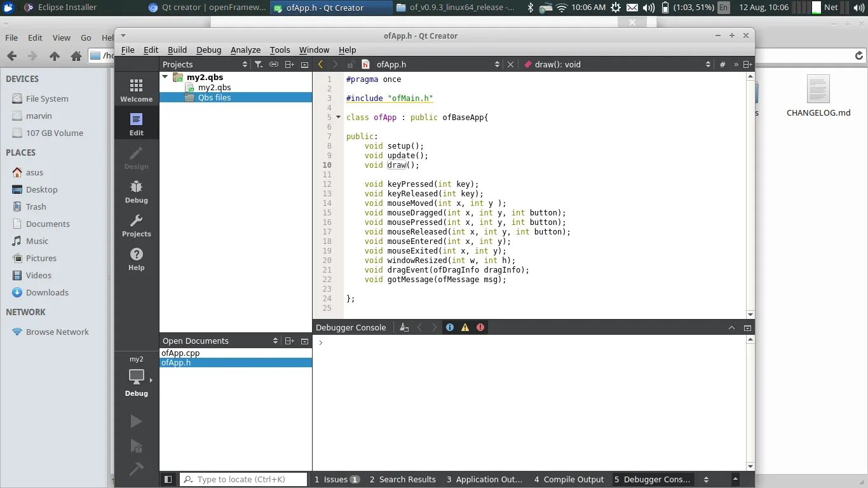
Task: Open the Issues output tab
Action: (337, 479)
